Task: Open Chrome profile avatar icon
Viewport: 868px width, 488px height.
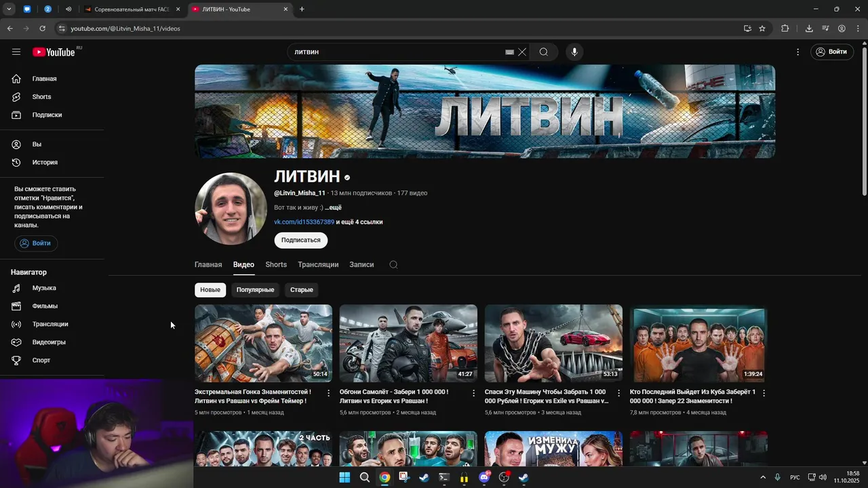Action: click(x=842, y=28)
